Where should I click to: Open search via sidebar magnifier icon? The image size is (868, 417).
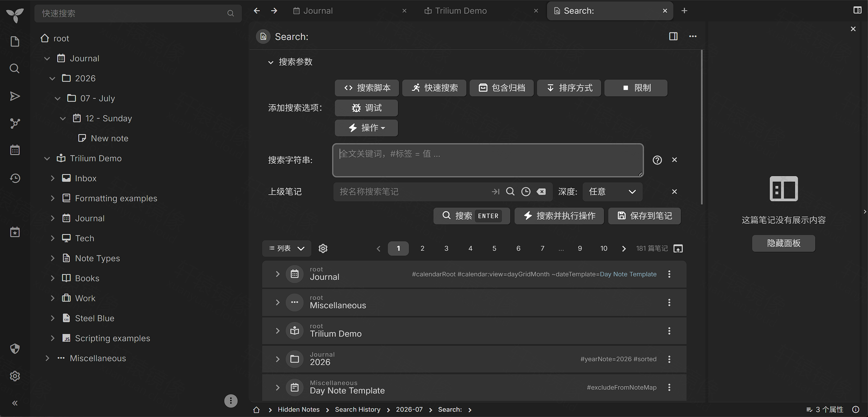click(15, 68)
